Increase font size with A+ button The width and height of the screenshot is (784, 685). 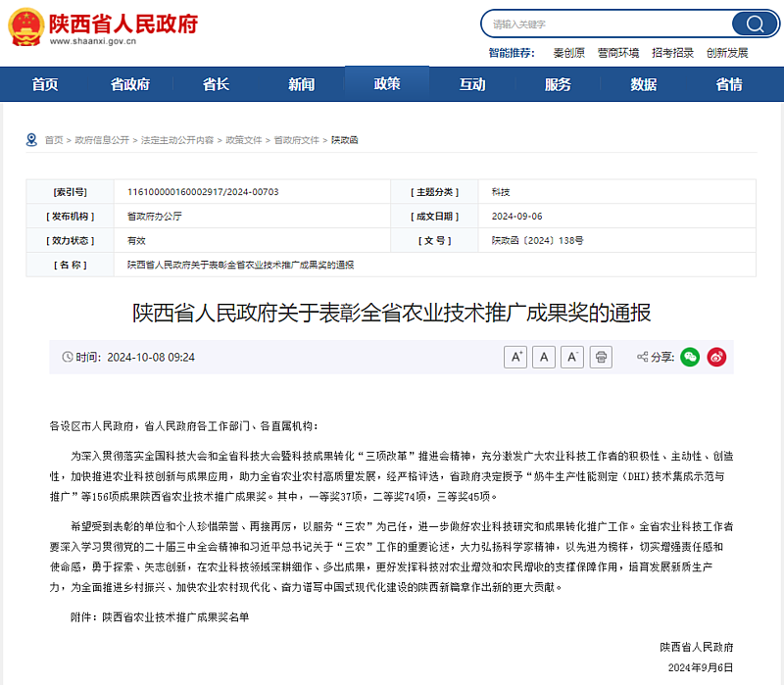tap(515, 357)
